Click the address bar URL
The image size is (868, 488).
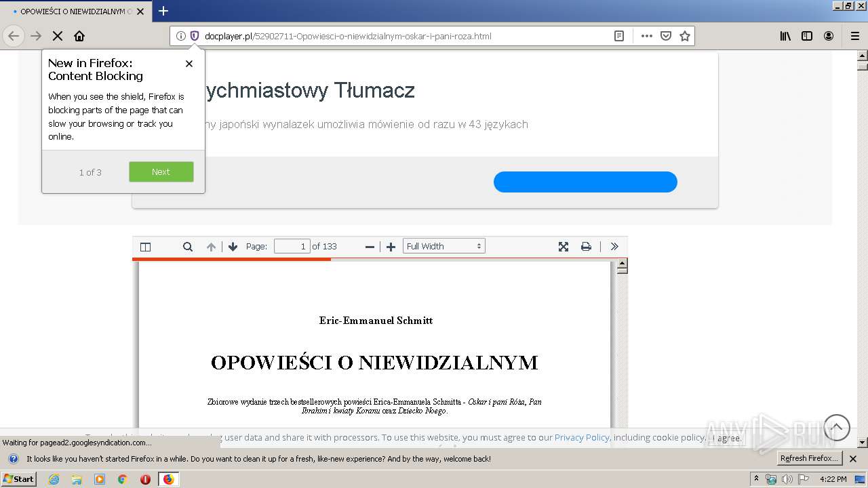[x=348, y=36]
